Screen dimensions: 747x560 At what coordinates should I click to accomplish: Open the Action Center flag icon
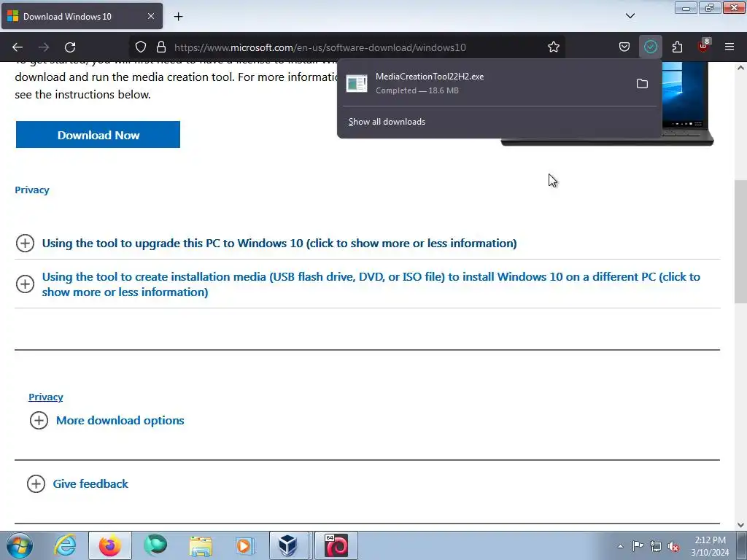click(x=638, y=546)
